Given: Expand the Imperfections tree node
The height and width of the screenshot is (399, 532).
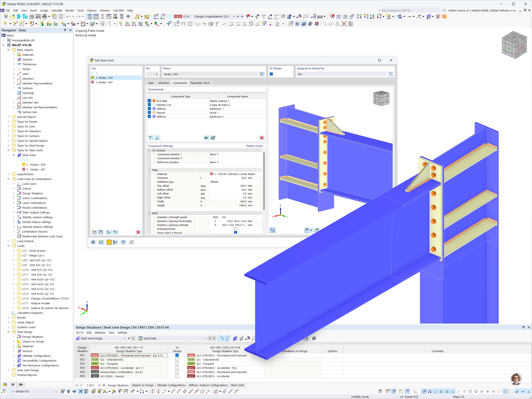Looking at the screenshot, I should (9, 174).
